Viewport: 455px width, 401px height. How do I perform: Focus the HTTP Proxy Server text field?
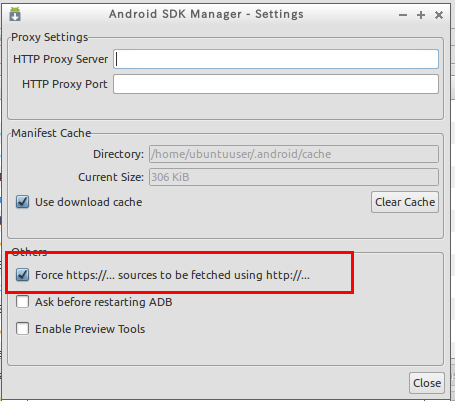[276, 59]
